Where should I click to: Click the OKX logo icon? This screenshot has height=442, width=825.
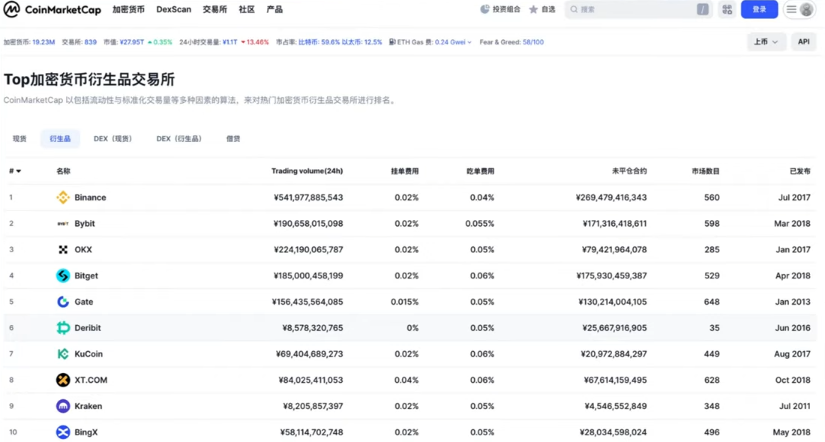pyautogui.click(x=63, y=249)
